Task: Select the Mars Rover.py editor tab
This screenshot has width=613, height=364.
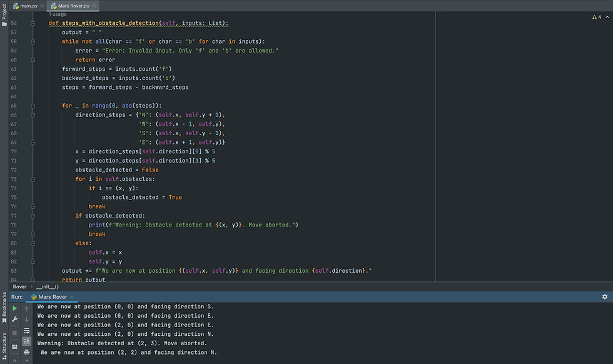Action: 73,6
